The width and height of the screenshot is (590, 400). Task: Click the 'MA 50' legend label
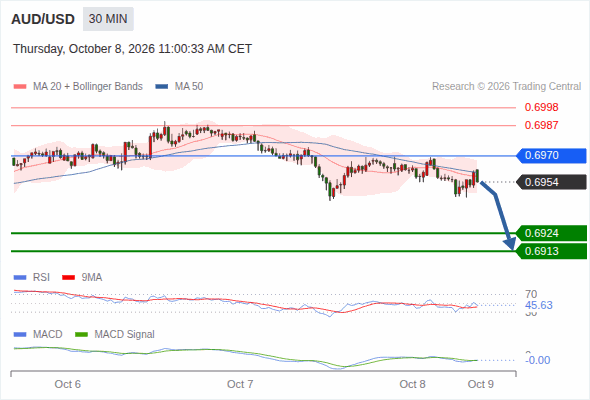point(189,87)
